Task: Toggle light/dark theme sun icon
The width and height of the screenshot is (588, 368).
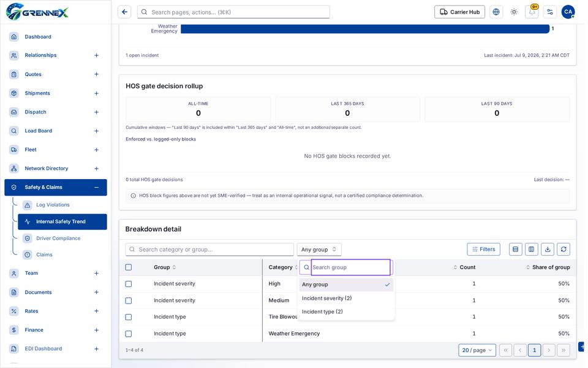Action: point(514,12)
